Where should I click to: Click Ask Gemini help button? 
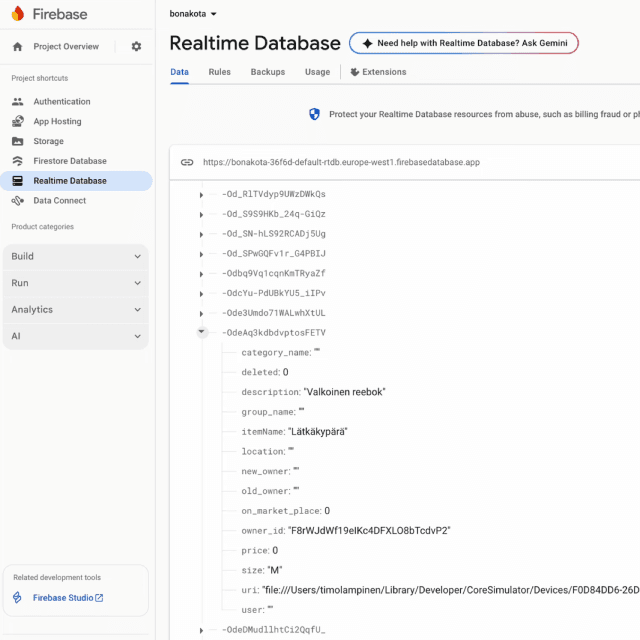[x=464, y=43]
